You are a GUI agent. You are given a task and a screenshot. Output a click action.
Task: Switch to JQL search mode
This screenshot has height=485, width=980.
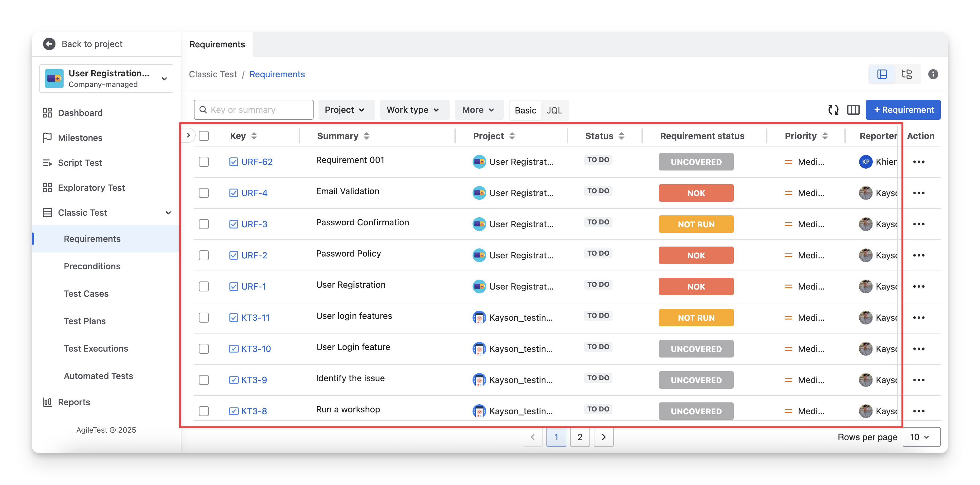554,110
